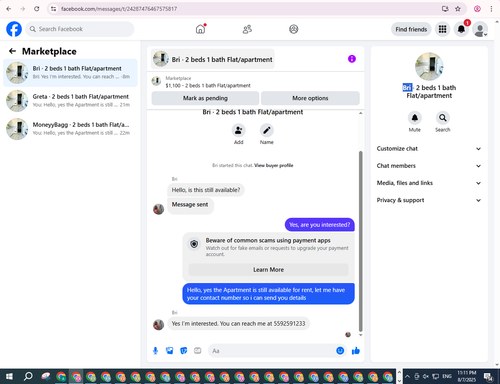This screenshot has height=384, width=500.
Task: Open the Groups icon in top navigation
Action: click(293, 29)
